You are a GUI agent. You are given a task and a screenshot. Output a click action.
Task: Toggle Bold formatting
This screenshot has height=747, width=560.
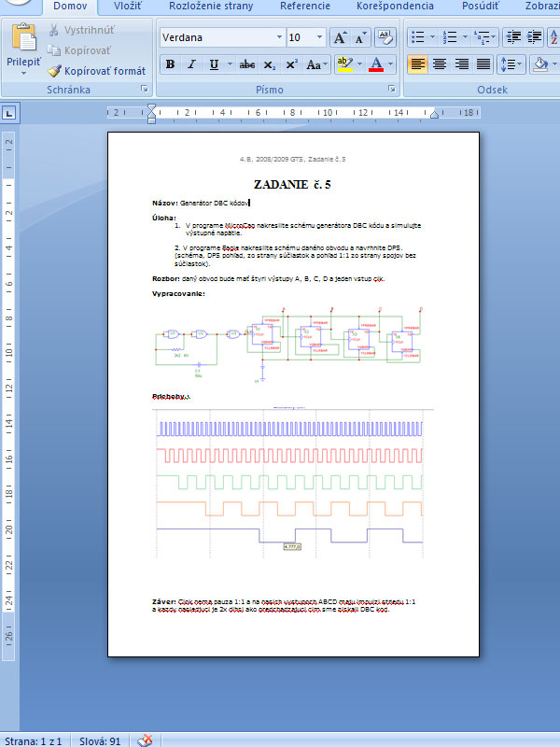coord(171,64)
